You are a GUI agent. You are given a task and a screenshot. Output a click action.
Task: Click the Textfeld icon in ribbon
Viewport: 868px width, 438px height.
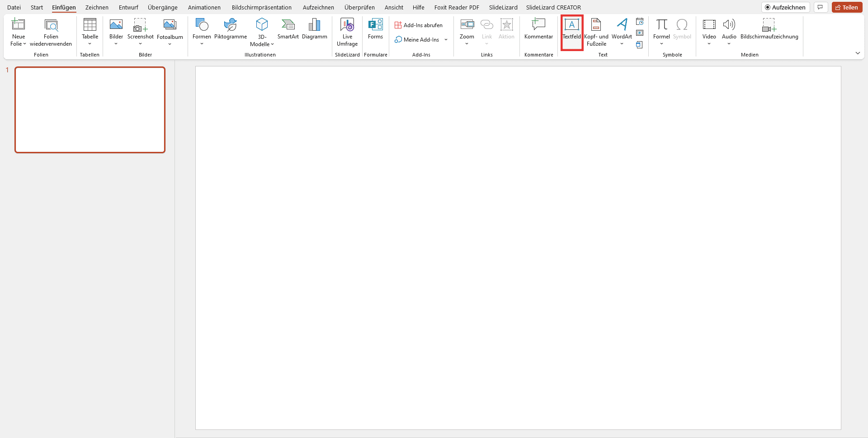tap(571, 26)
